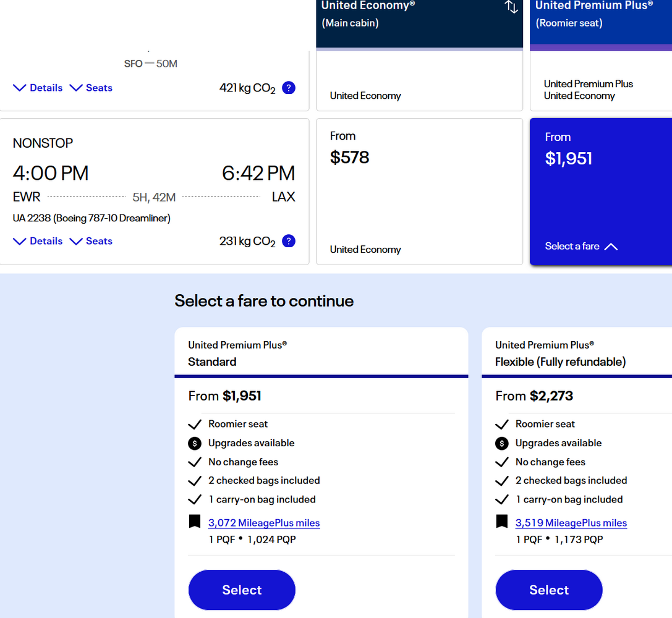Screen dimensions: 672x618
Task: Click the dollar icon in the Flexible fare
Action: (502, 443)
